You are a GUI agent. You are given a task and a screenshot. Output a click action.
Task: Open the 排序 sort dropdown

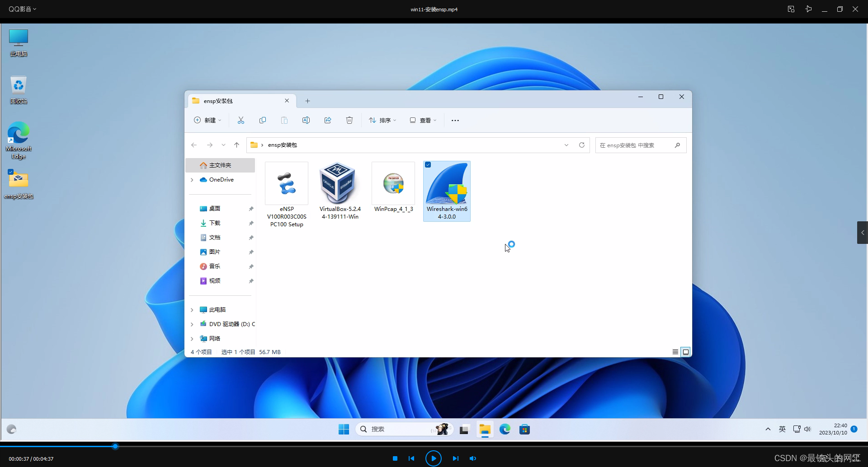click(382, 120)
